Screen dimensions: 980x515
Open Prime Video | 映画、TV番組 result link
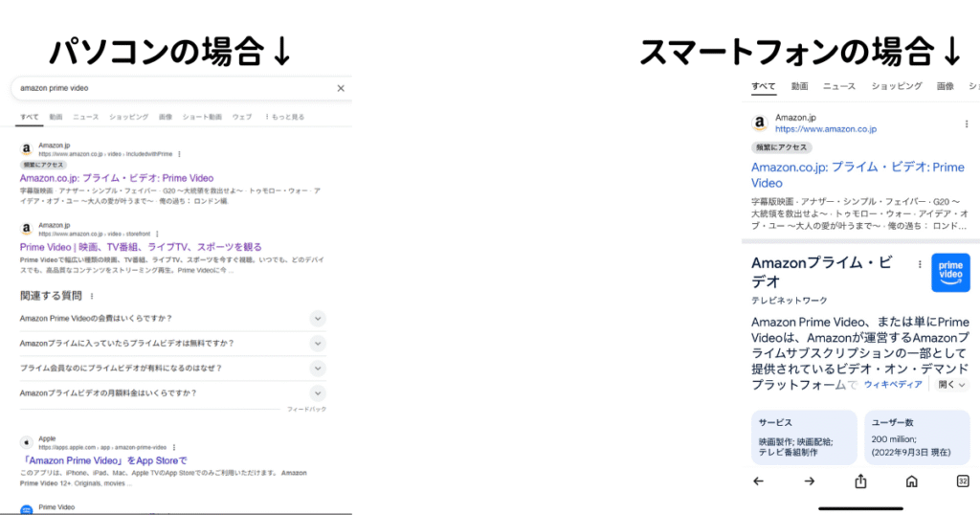coord(141,247)
